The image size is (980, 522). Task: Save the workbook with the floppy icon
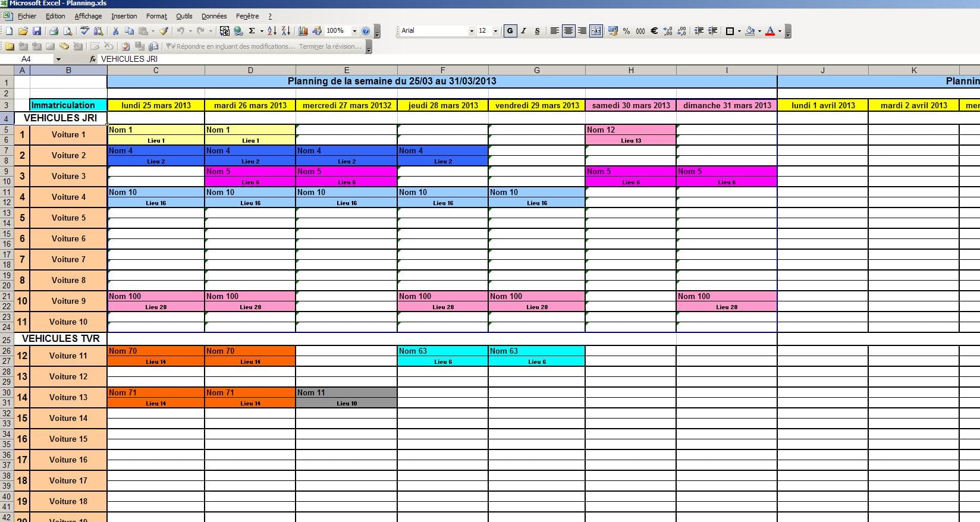coord(37,31)
